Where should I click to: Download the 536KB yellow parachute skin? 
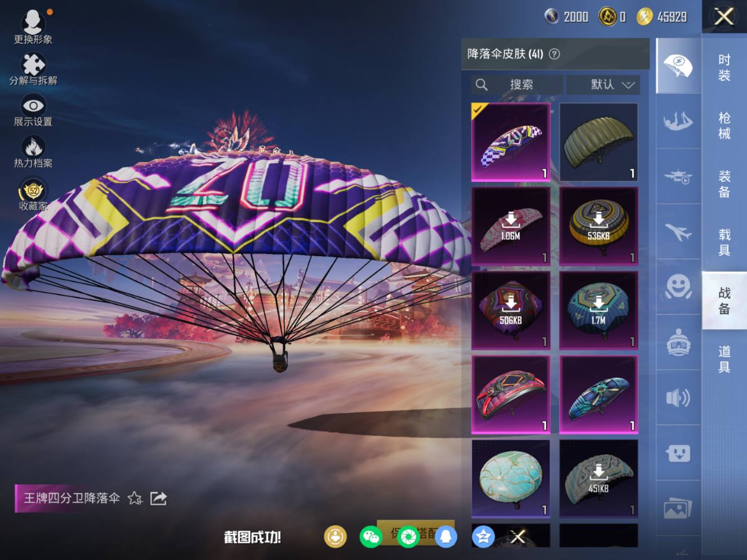(598, 226)
